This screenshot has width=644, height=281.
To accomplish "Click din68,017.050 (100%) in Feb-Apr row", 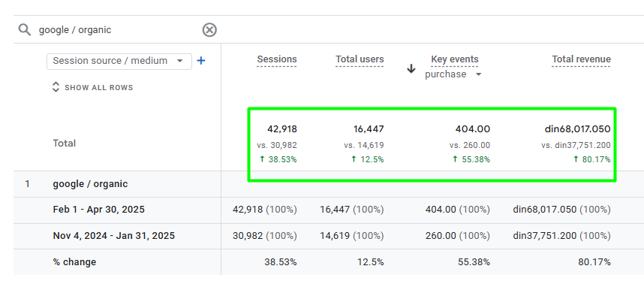I will tap(562, 210).
